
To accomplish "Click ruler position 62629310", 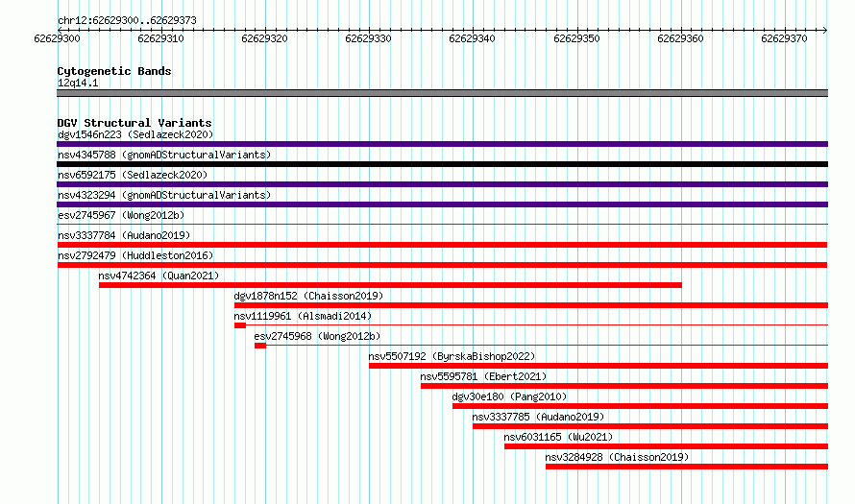I will [x=160, y=38].
